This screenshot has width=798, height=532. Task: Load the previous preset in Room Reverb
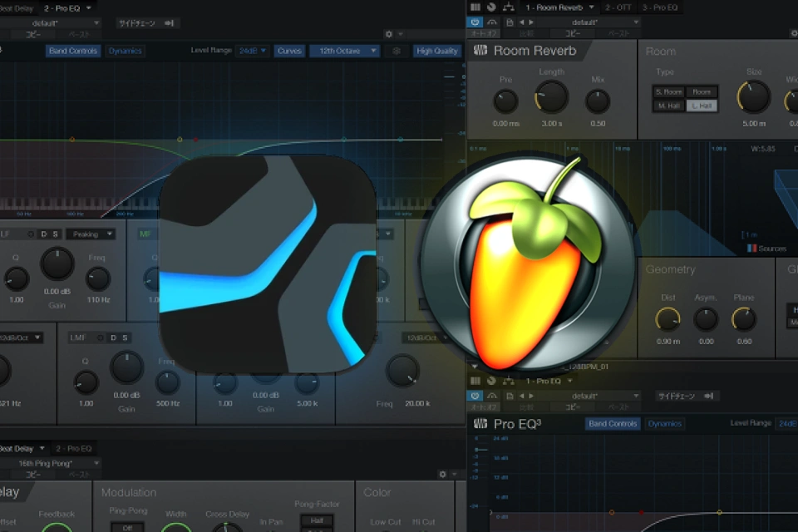522,22
